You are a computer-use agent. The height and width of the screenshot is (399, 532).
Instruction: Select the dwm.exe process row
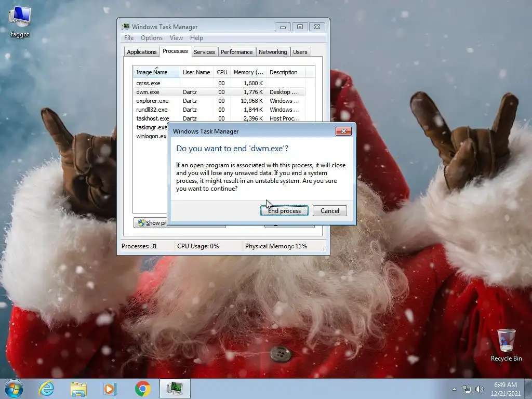(x=219, y=92)
